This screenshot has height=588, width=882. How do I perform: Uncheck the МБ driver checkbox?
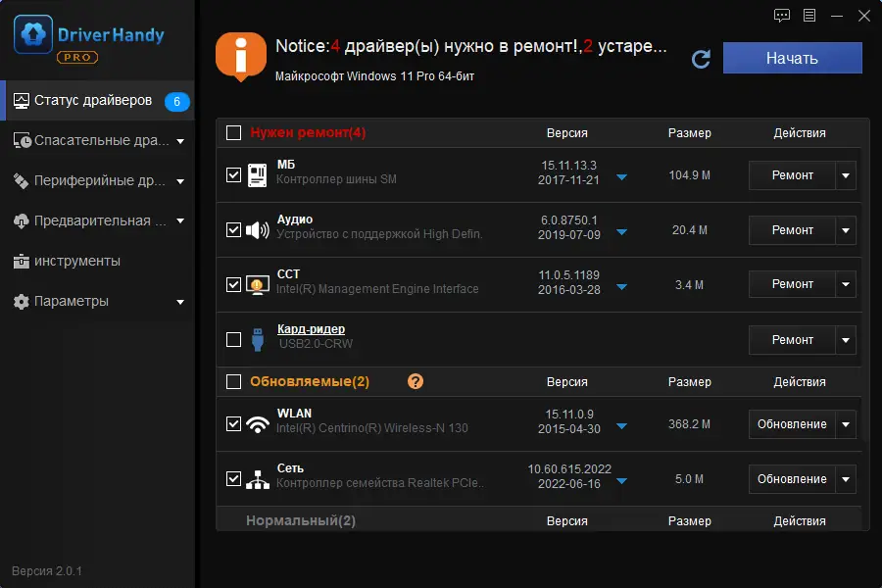(233, 175)
